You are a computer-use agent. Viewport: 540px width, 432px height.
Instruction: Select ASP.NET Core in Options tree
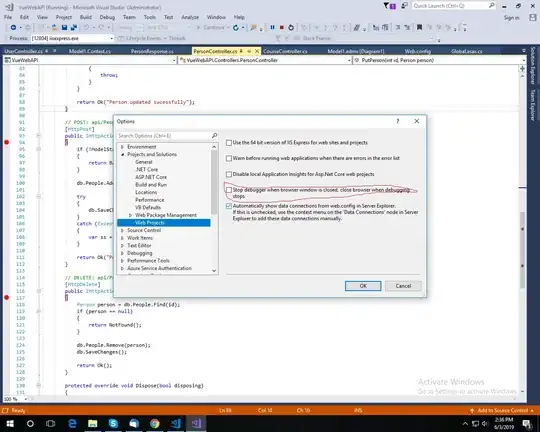tap(151, 177)
